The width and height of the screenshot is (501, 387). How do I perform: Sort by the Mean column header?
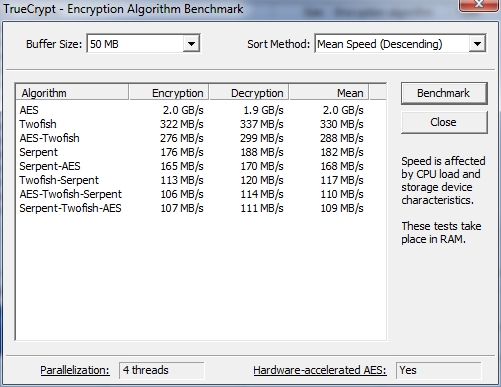pos(329,93)
